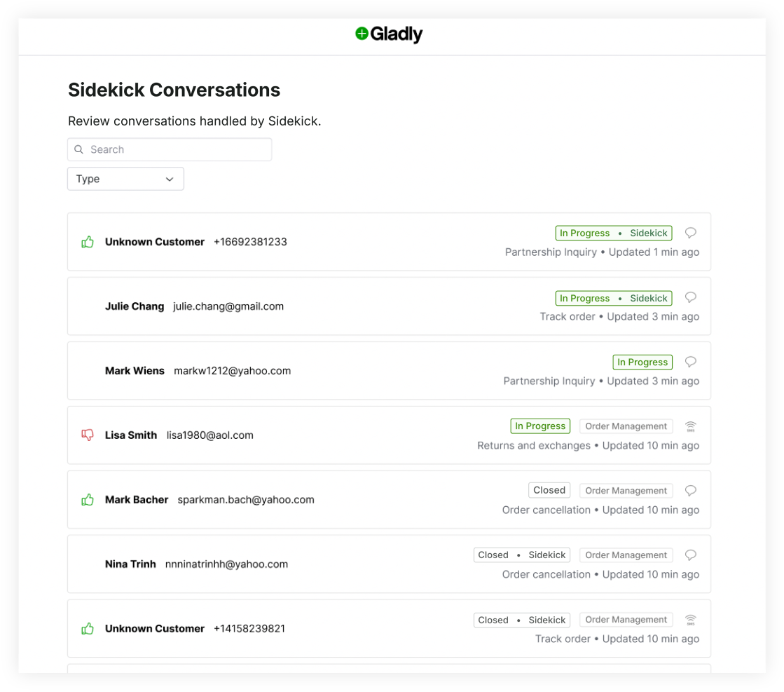
Task: Open Julie Chang's conversation
Action: pyautogui.click(x=389, y=306)
